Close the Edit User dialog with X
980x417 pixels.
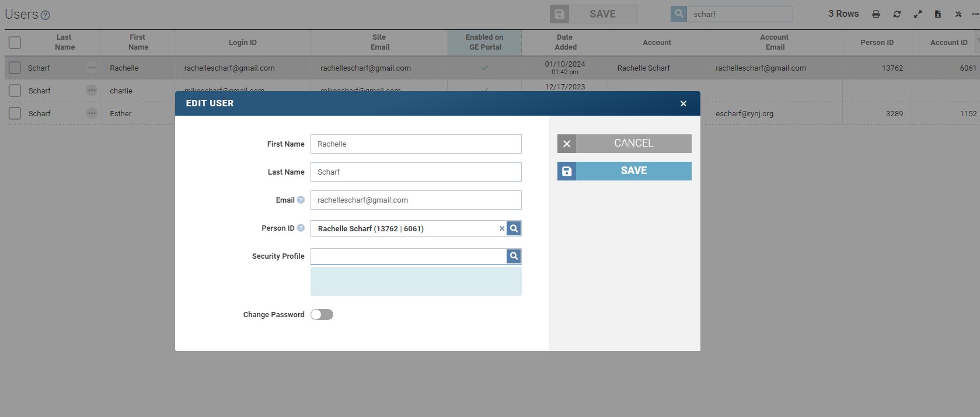tap(683, 103)
